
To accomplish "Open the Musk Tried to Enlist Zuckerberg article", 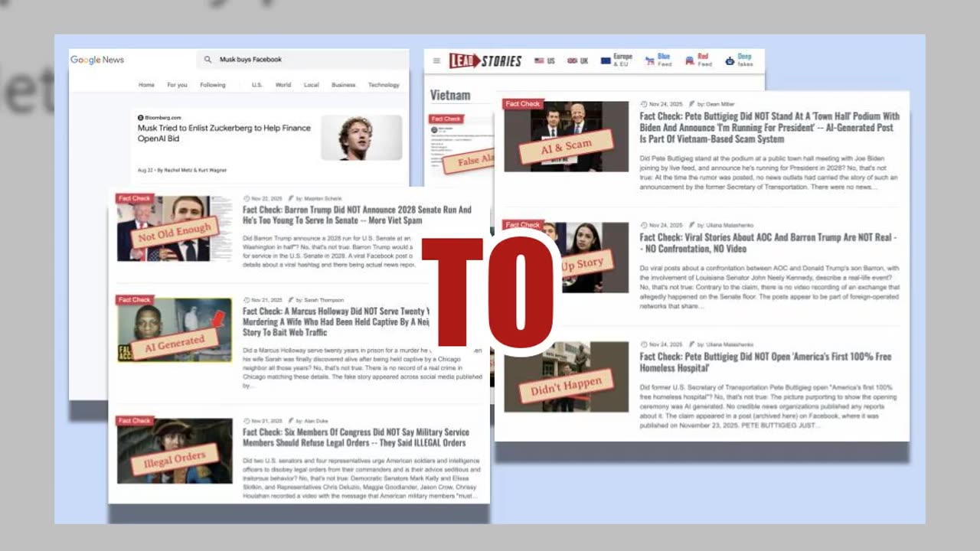I will click(224, 133).
